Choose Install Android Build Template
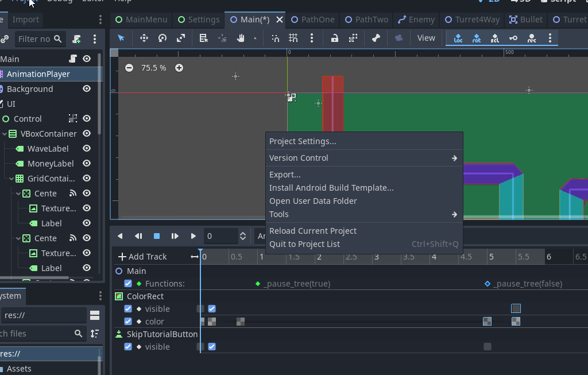The height and width of the screenshot is (375, 588). pyautogui.click(x=363, y=188)
